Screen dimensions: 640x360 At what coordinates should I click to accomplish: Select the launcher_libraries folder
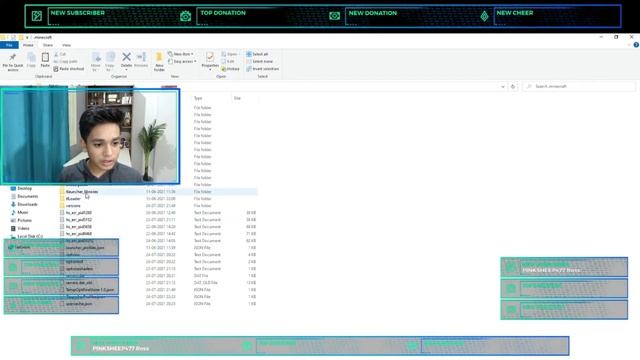point(158,191)
